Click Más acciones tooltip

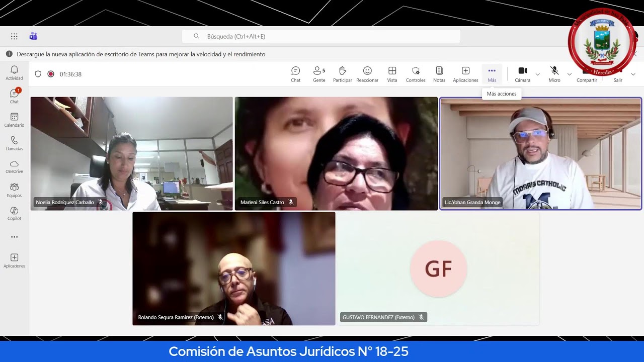502,94
